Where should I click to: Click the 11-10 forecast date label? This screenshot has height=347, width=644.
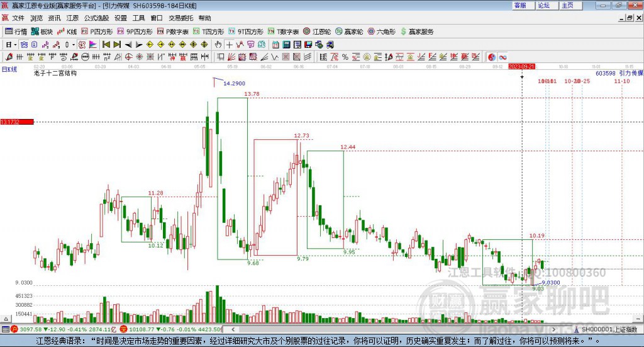[622, 81]
